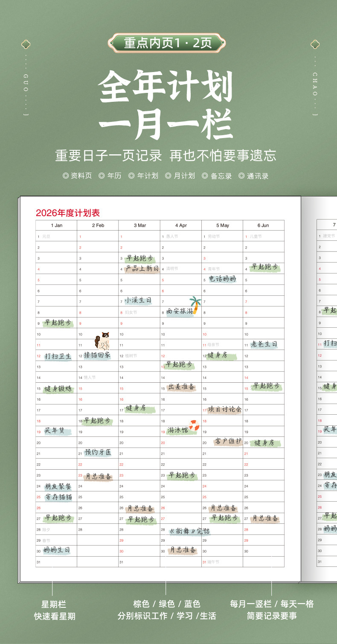Click the 早起跑步 entry on June 4
The image size is (337, 644).
tap(265, 267)
